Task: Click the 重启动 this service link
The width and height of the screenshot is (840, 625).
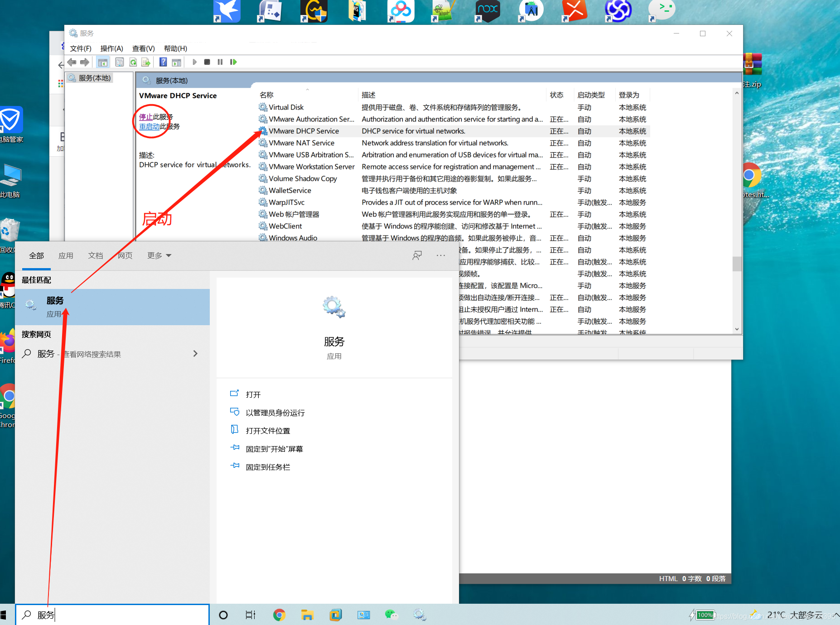Action: pyautogui.click(x=150, y=126)
